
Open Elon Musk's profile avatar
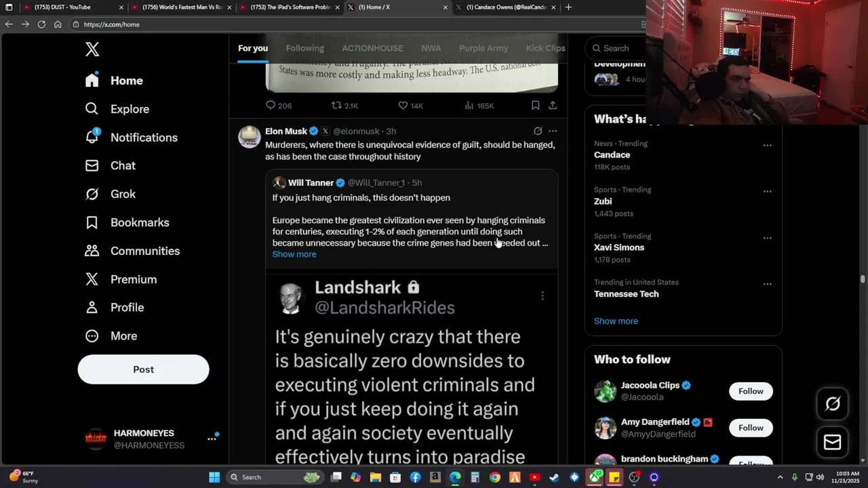249,136
